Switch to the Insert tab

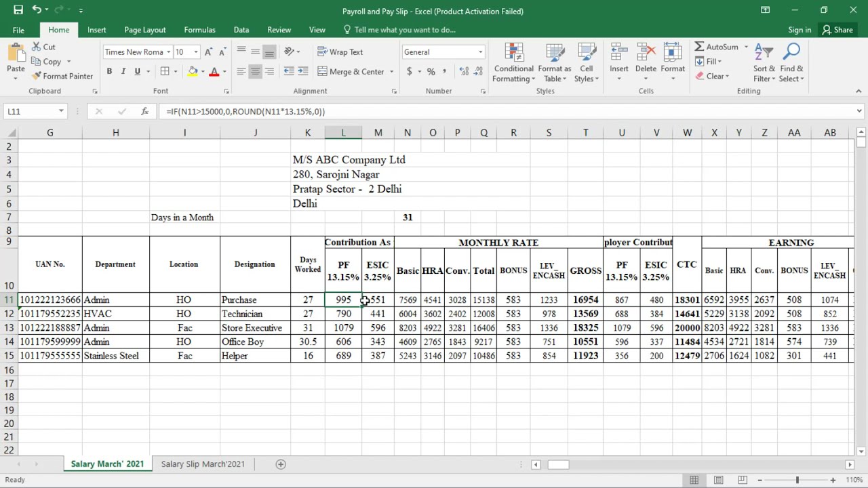[96, 30]
